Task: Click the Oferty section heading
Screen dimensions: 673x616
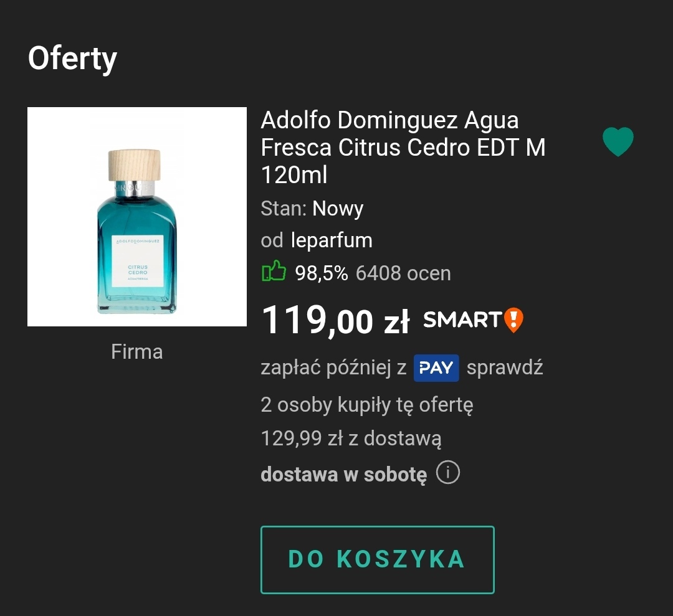Action: coord(72,59)
